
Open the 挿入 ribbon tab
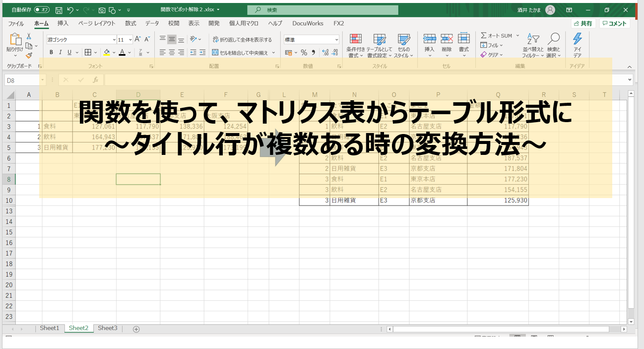(63, 23)
